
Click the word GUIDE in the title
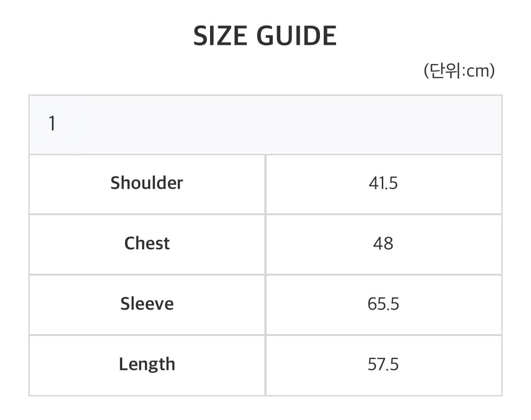click(x=296, y=36)
